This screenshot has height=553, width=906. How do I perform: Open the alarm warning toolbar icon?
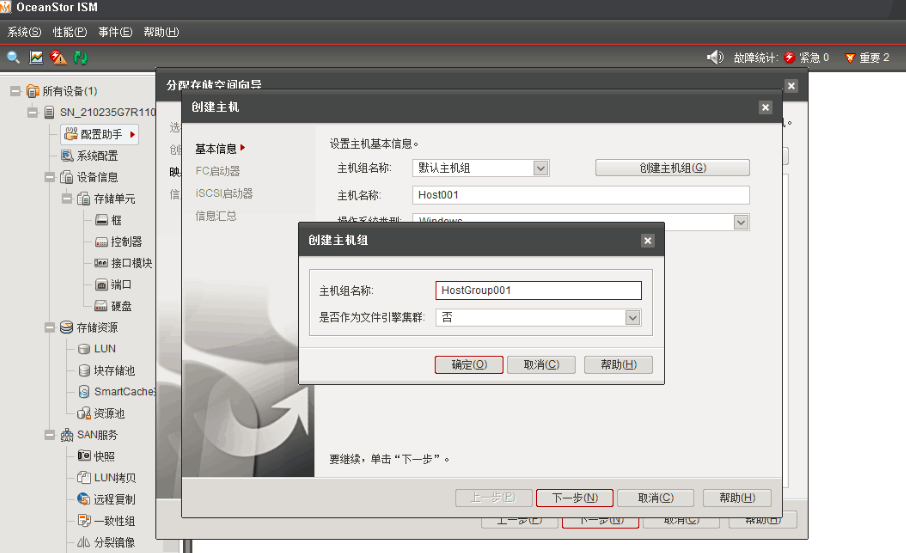(x=58, y=57)
